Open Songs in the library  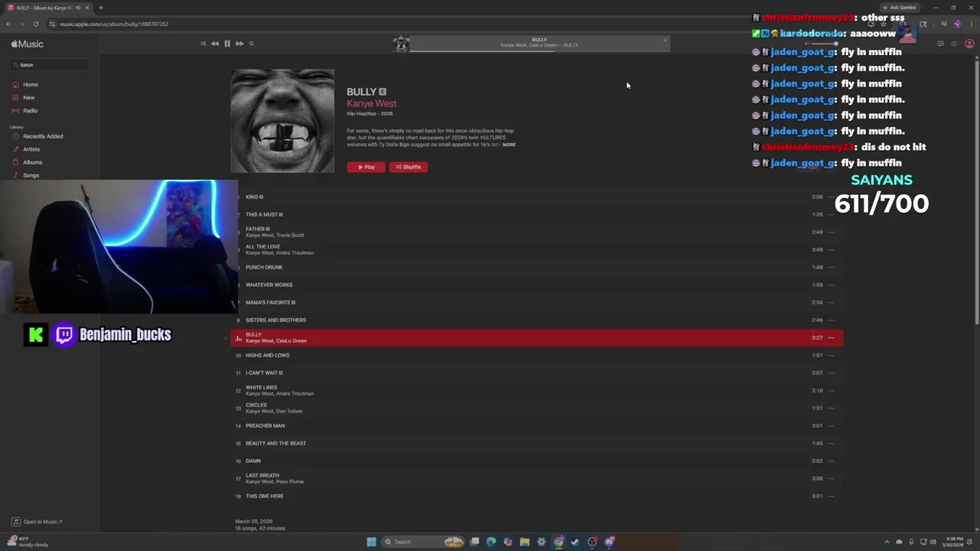[x=31, y=175]
